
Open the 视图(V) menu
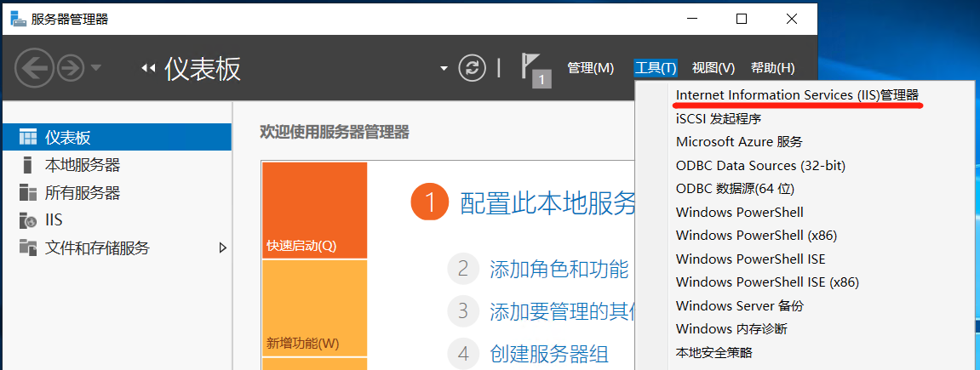[x=714, y=68]
